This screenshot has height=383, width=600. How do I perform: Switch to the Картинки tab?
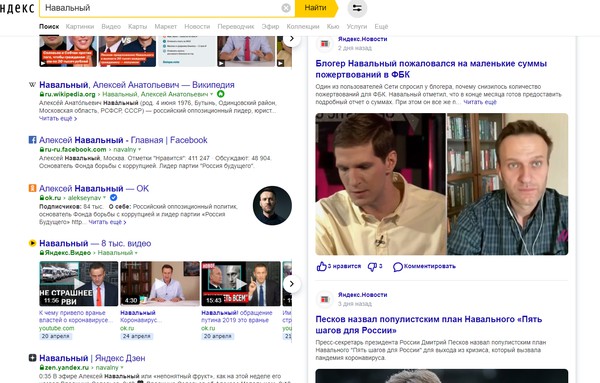click(80, 26)
